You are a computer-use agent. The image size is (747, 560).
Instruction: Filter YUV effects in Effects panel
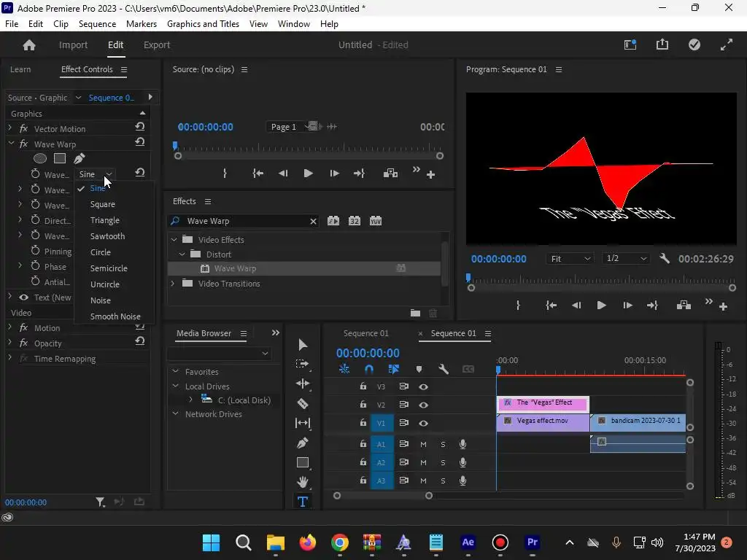click(x=376, y=221)
